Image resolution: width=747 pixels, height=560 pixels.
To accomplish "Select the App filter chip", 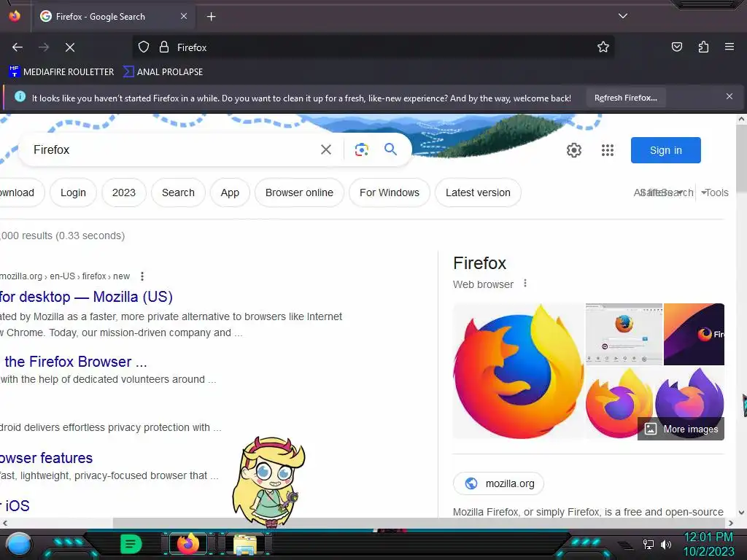I will pos(230,192).
